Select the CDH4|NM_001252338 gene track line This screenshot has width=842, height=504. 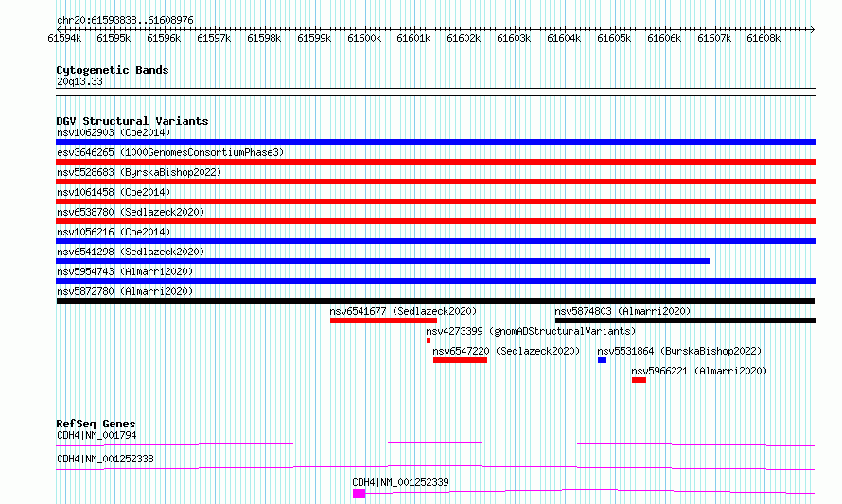coord(435,467)
